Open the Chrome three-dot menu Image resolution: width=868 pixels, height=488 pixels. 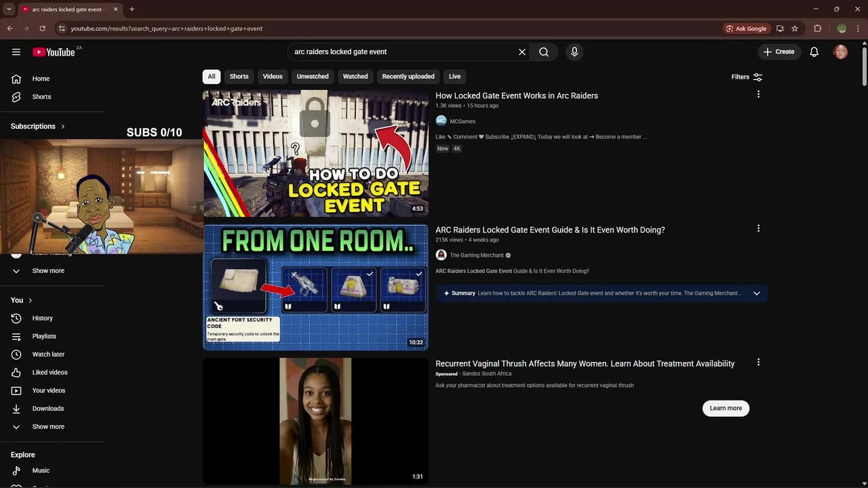coord(858,28)
